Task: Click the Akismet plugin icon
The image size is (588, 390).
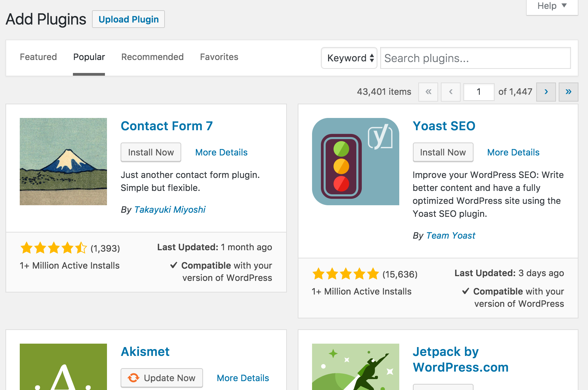Action: pyautogui.click(x=63, y=367)
